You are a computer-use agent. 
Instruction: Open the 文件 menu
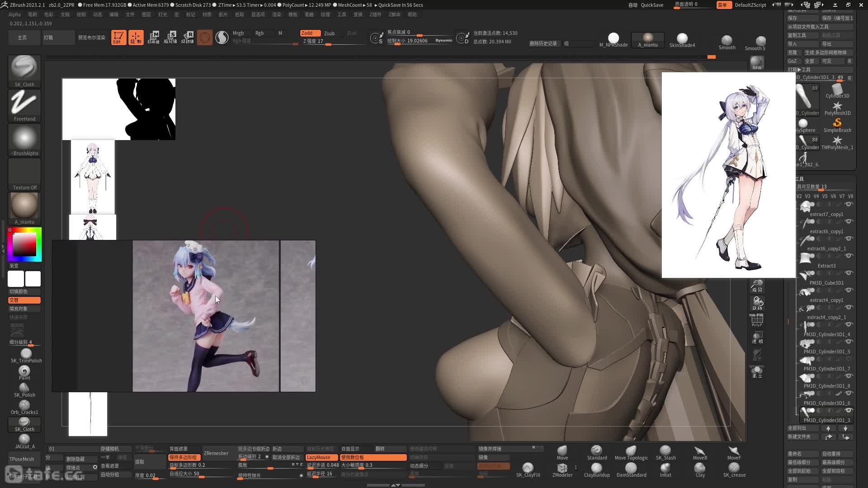[x=130, y=14]
